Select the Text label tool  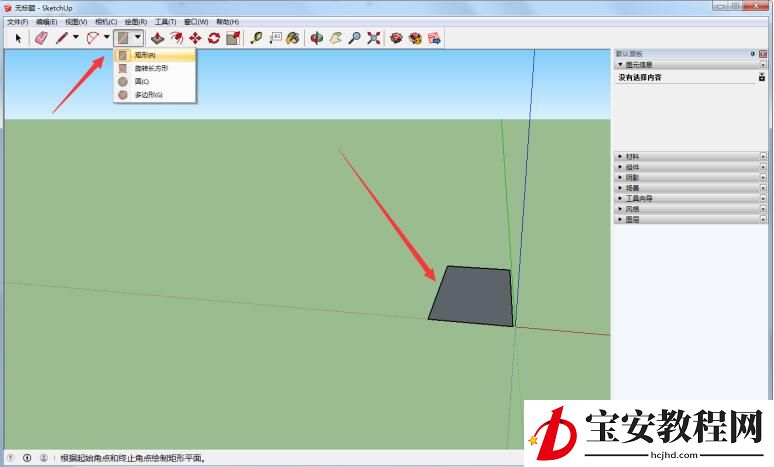tap(275, 38)
